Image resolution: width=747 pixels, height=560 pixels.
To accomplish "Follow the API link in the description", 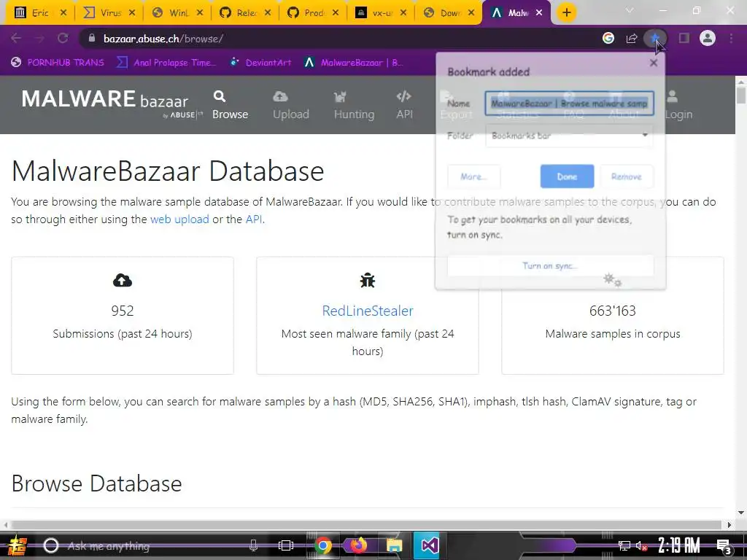I will pos(253,219).
